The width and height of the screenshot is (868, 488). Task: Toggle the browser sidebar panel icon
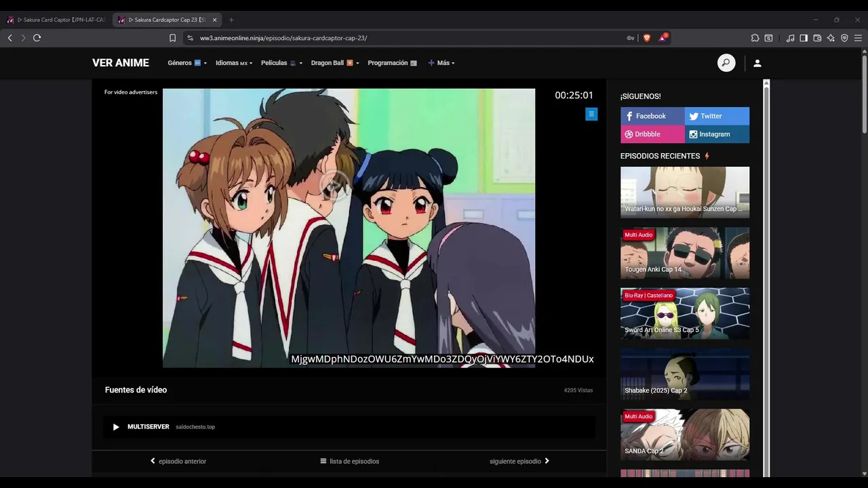coord(804,38)
